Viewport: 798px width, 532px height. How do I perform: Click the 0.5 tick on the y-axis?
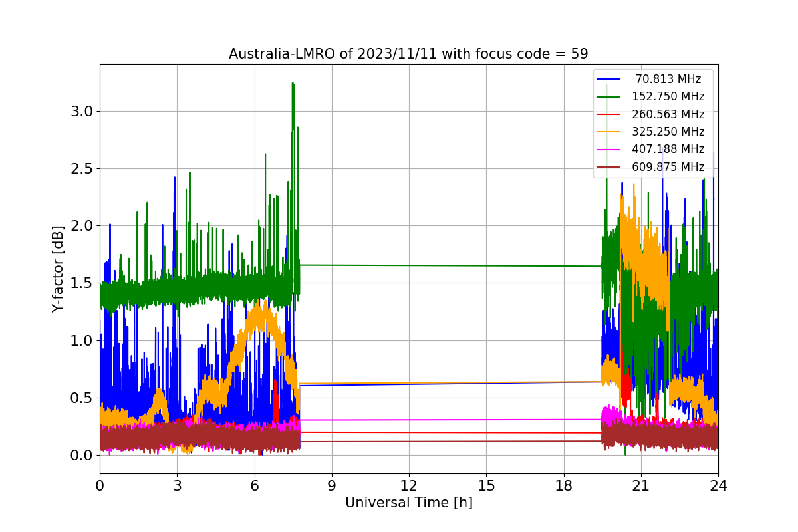tap(81, 398)
